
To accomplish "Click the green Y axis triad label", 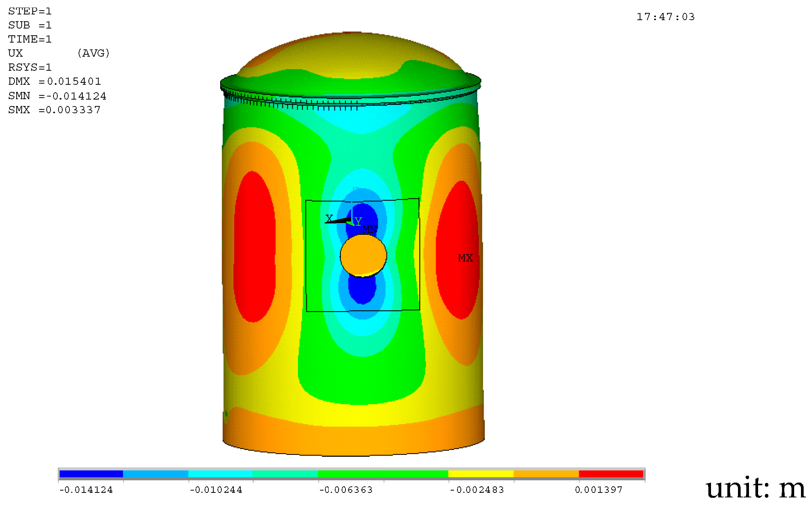I will [x=358, y=222].
